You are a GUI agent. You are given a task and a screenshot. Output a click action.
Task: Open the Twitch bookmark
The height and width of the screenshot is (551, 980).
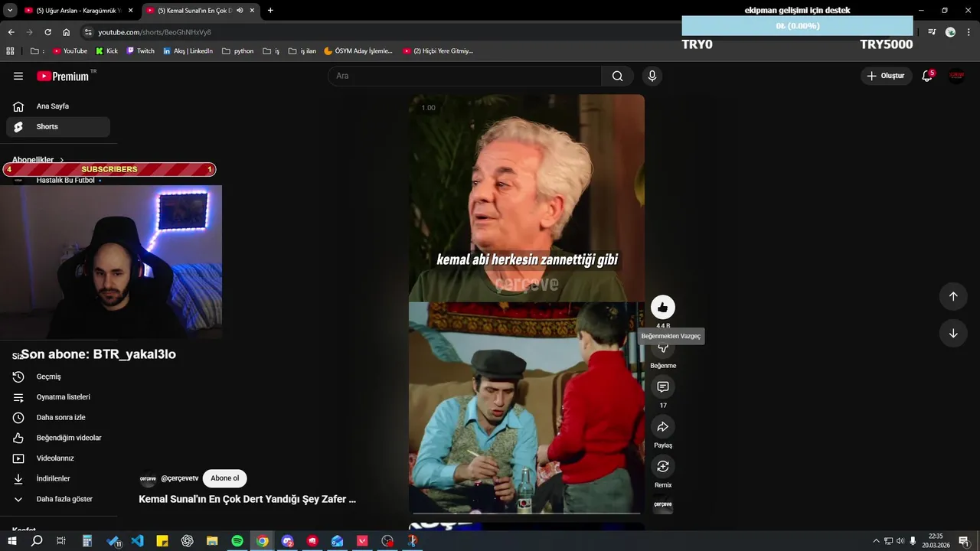pos(140,51)
